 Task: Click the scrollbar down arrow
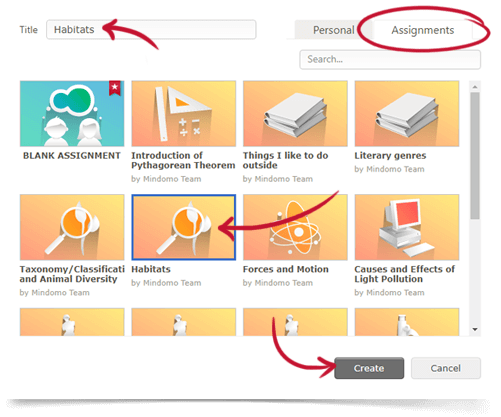475,329
